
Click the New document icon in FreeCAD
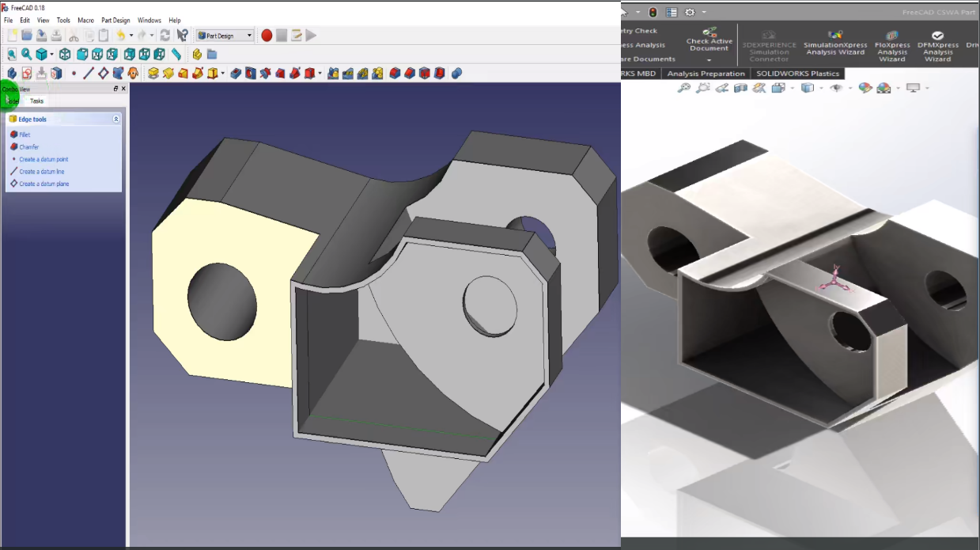12,36
